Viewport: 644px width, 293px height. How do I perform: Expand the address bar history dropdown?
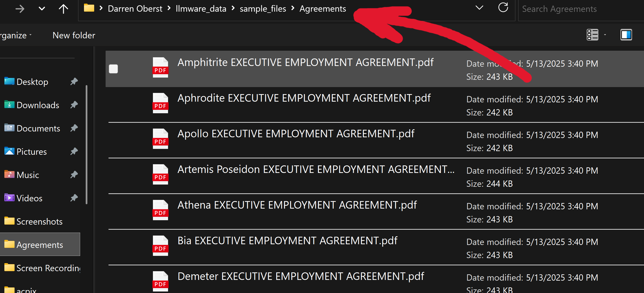click(479, 8)
